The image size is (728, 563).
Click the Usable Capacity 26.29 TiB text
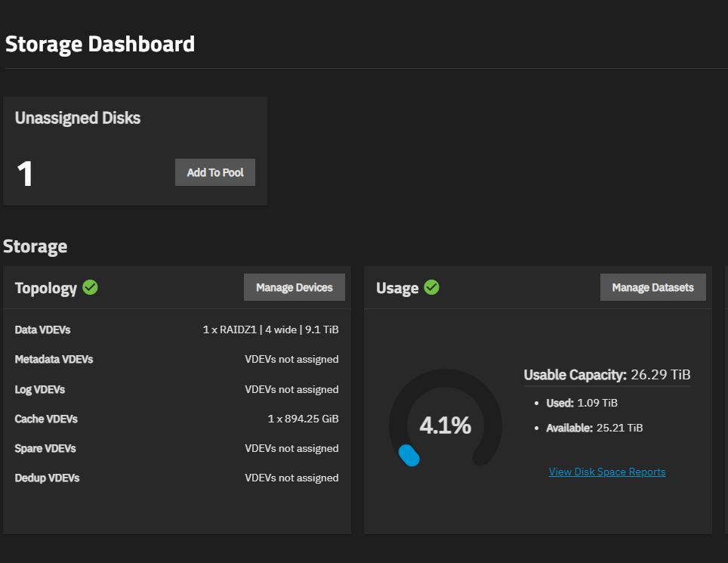[606, 375]
